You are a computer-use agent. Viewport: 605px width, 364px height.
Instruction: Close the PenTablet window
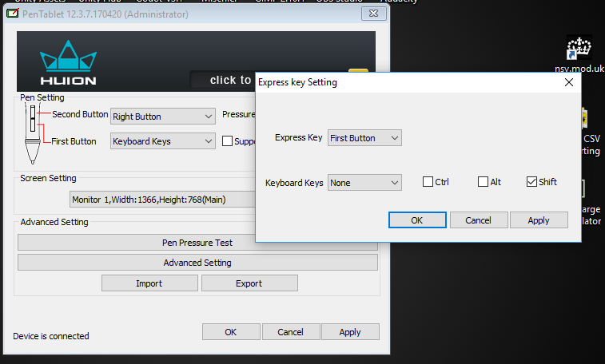(x=373, y=14)
